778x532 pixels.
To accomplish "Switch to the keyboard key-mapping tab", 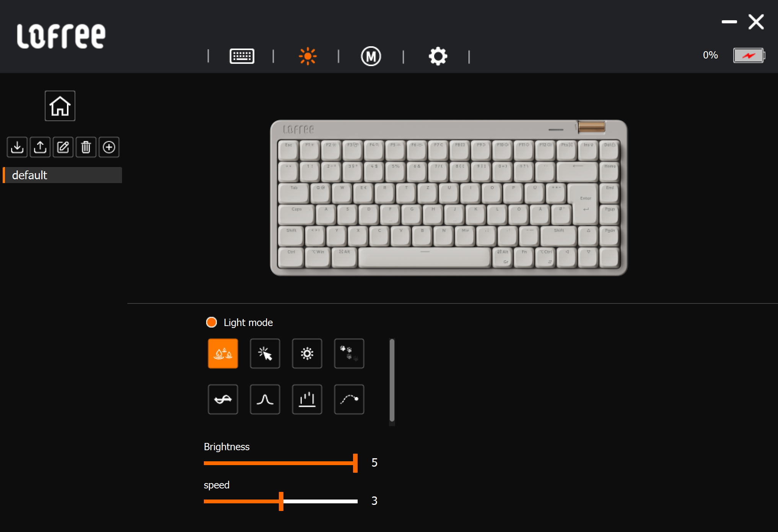I will tap(242, 56).
